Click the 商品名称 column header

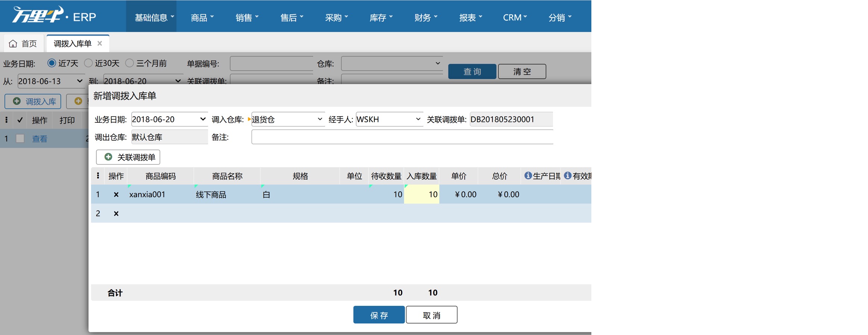[x=227, y=176]
